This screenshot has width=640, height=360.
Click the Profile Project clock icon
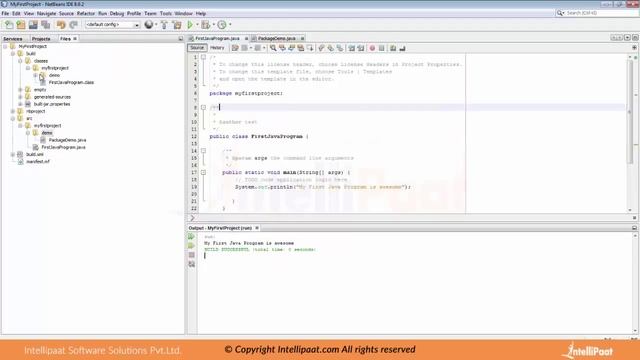pyautogui.click(x=222, y=25)
